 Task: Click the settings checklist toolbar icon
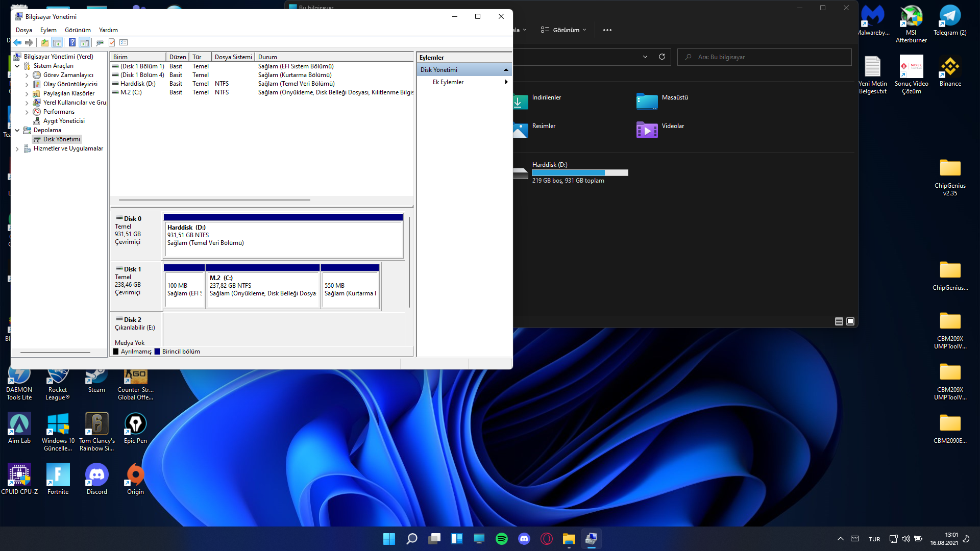124,43
